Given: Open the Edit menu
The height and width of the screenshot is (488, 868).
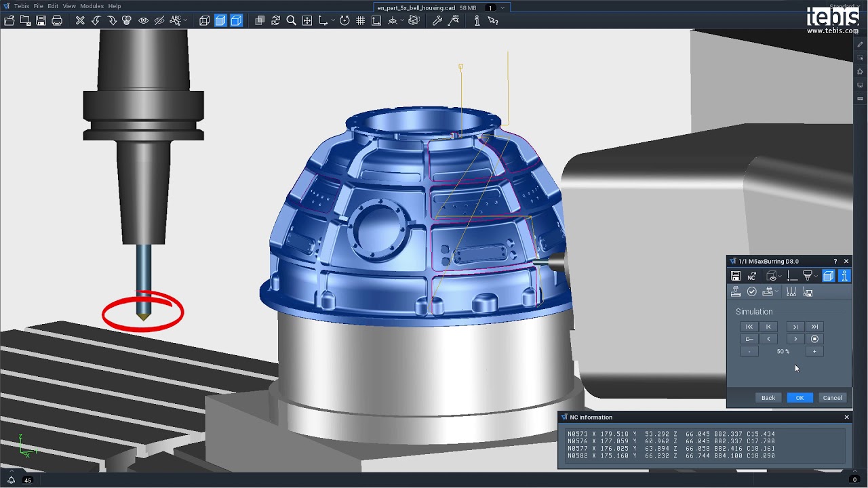Looking at the screenshot, I should (x=53, y=6).
